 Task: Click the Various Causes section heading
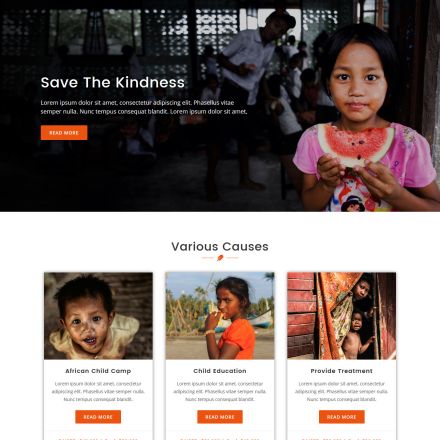[x=220, y=247]
